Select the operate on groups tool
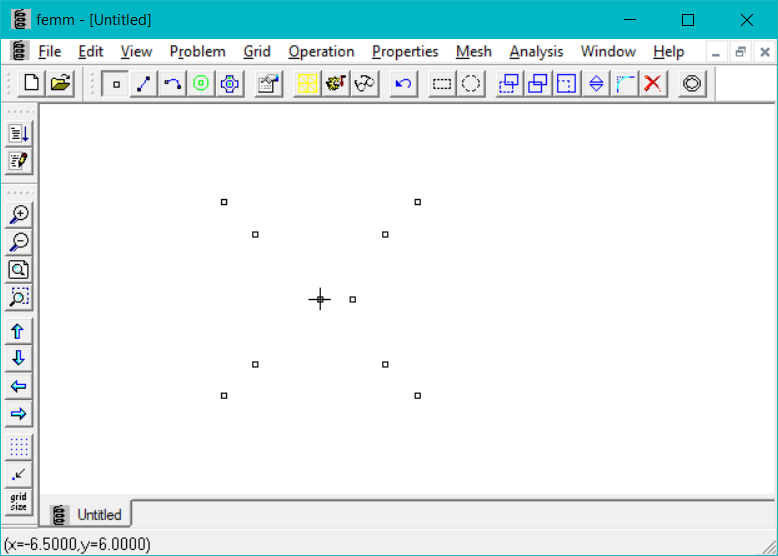Viewport: 778px width, 556px height. [x=230, y=83]
